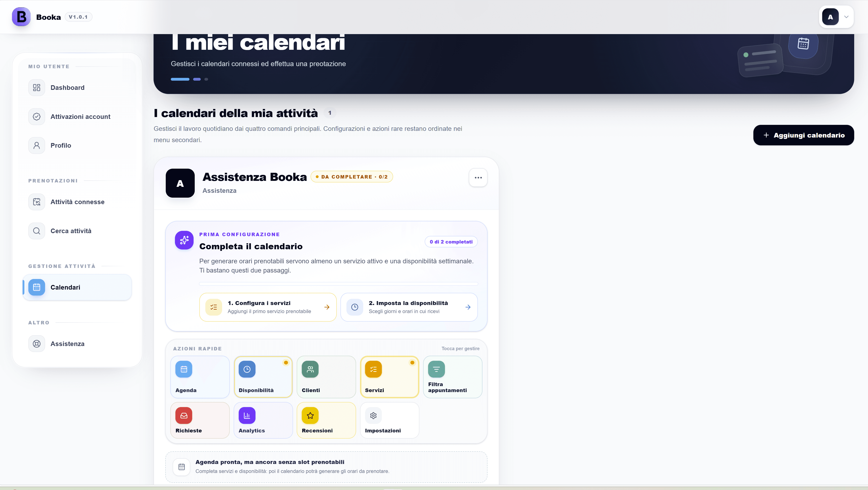Click the Attività connesse calendar-sync icon
This screenshot has width=868, height=490.
37,202
